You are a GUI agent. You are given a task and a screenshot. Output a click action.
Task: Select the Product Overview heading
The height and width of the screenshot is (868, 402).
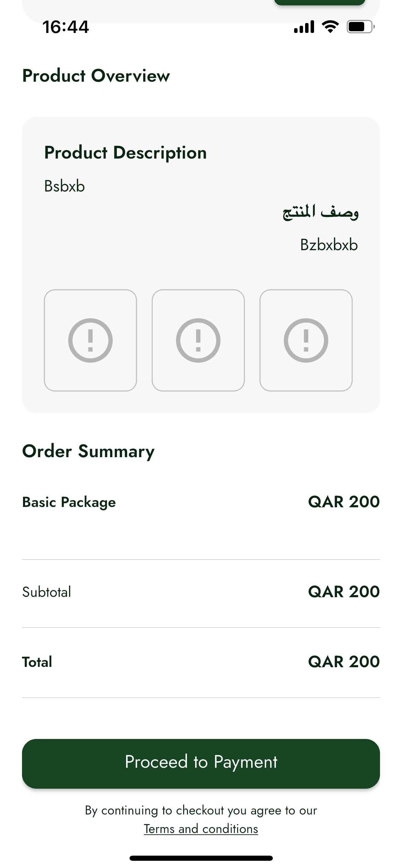(x=96, y=76)
